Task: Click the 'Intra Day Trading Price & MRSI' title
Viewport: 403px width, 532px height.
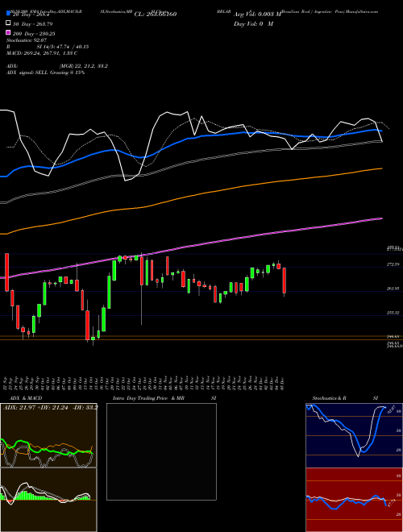Action: pos(164,398)
